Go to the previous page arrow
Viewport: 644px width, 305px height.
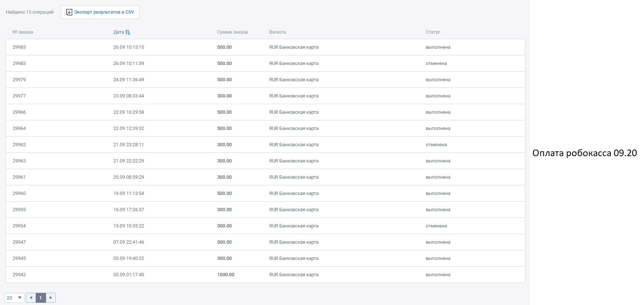pos(31,298)
